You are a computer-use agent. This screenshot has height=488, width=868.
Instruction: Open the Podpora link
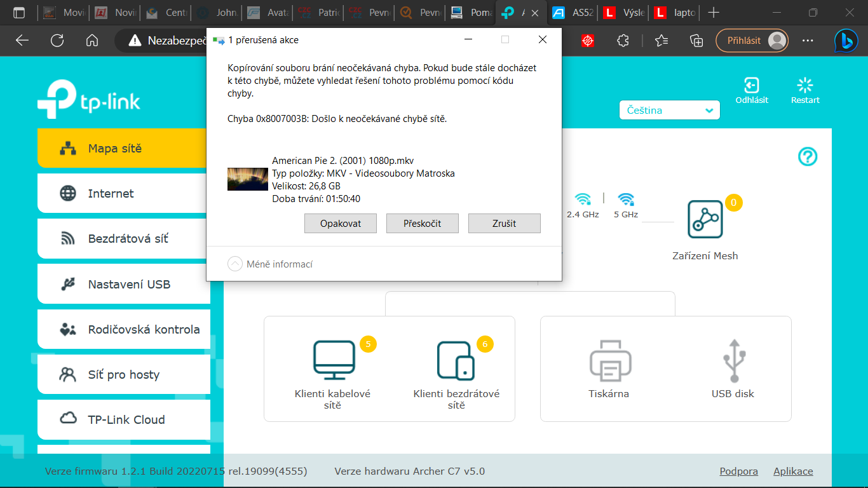(x=738, y=471)
